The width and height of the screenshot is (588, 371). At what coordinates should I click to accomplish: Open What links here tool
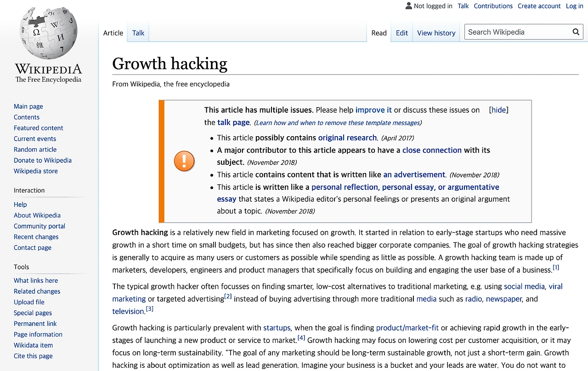click(x=36, y=281)
